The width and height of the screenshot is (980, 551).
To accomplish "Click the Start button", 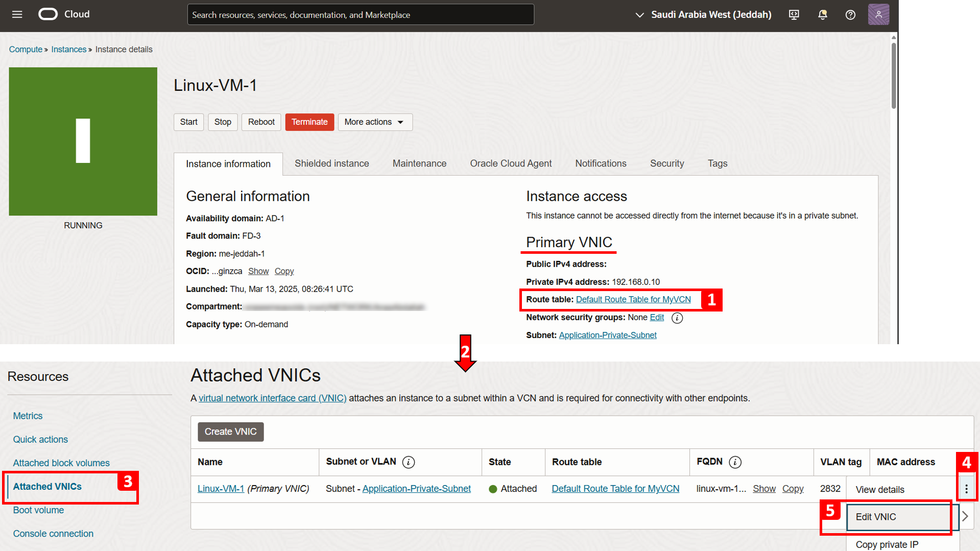I will pyautogui.click(x=188, y=122).
